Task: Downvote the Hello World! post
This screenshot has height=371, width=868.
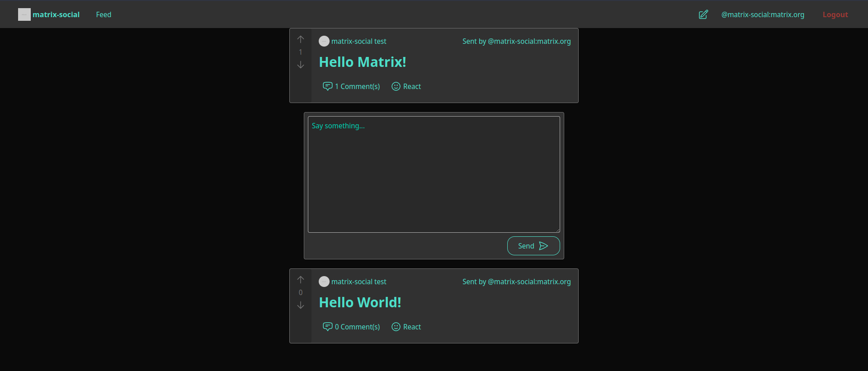Action: (x=301, y=305)
